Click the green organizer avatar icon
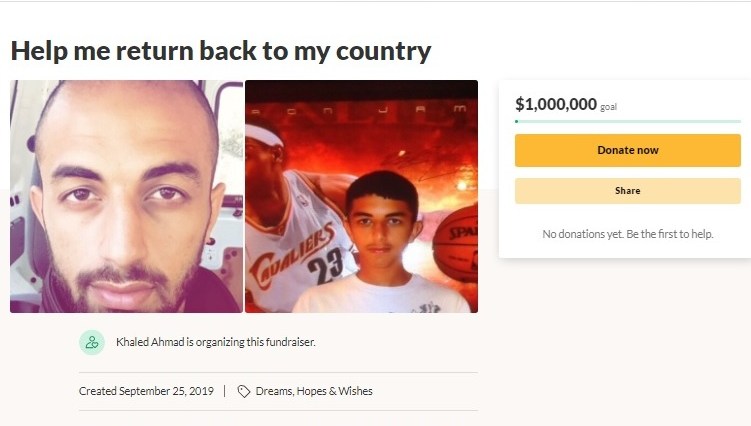This screenshot has width=751, height=426. pyautogui.click(x=91, y=342)
